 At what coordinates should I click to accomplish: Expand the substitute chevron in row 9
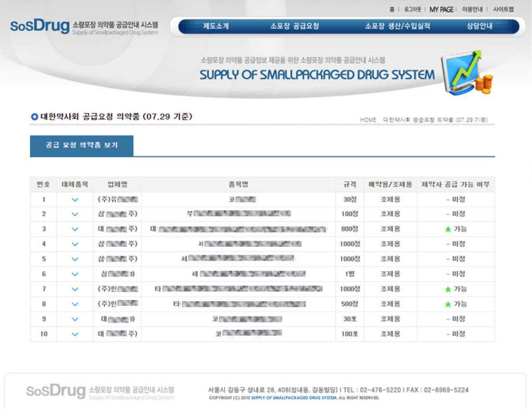click(75, 319)
